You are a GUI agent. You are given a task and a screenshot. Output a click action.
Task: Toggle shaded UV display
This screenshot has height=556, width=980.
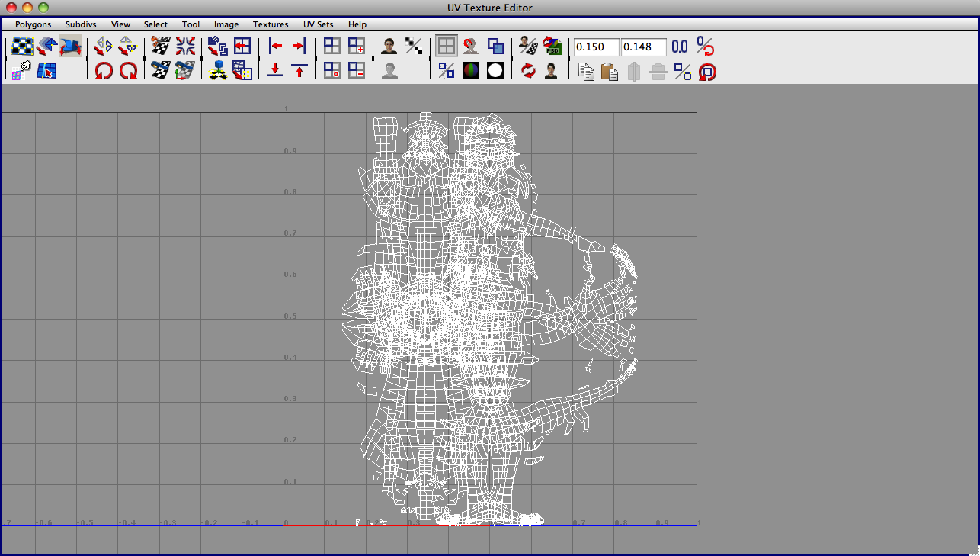tap(495, 46)
